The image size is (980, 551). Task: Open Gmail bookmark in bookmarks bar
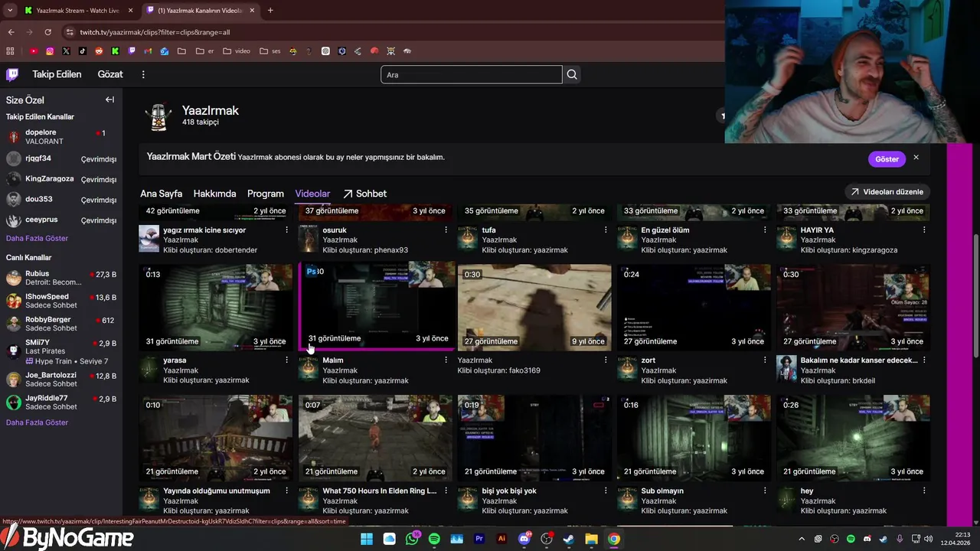pos(148,51)
